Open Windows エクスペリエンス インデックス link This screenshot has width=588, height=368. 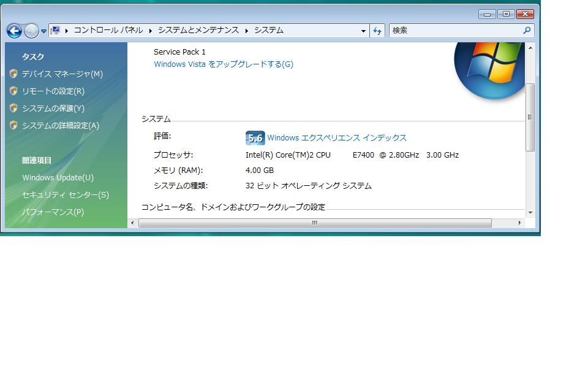click(x=337, y=138)
